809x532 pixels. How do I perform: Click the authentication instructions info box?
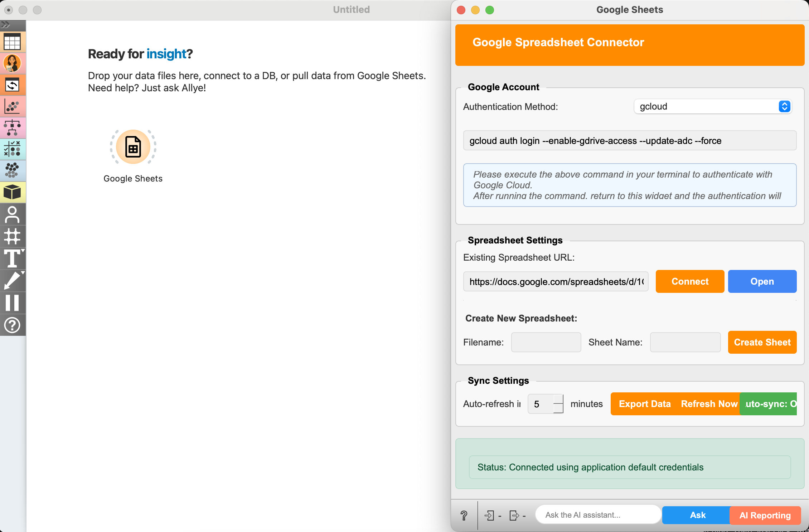[x=630, y=185]
